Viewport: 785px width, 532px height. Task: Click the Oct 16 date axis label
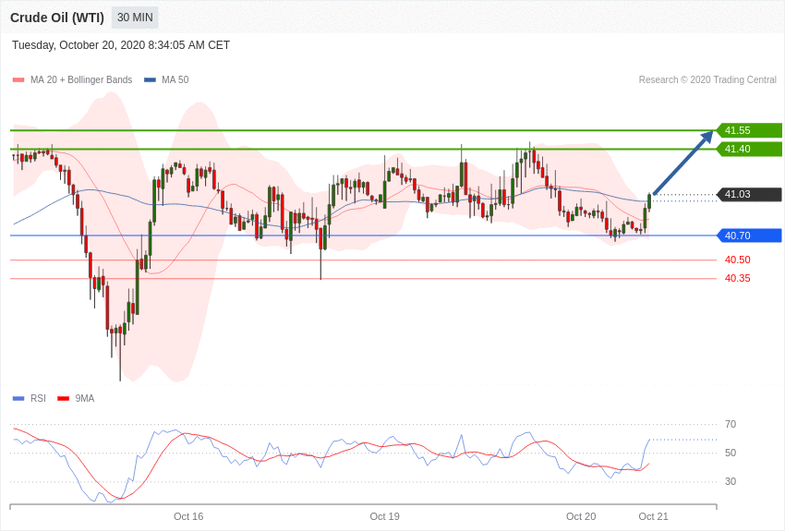pyautogui.click(x=188, y=516)
